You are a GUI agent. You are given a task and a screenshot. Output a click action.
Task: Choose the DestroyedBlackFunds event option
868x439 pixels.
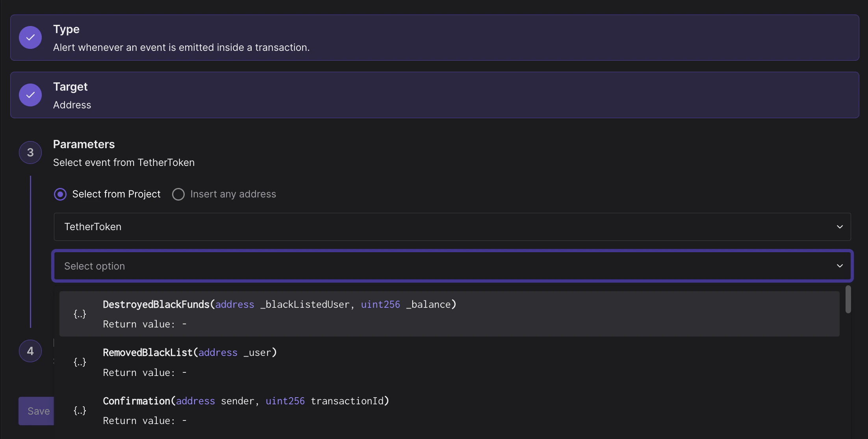pos(449,314)
